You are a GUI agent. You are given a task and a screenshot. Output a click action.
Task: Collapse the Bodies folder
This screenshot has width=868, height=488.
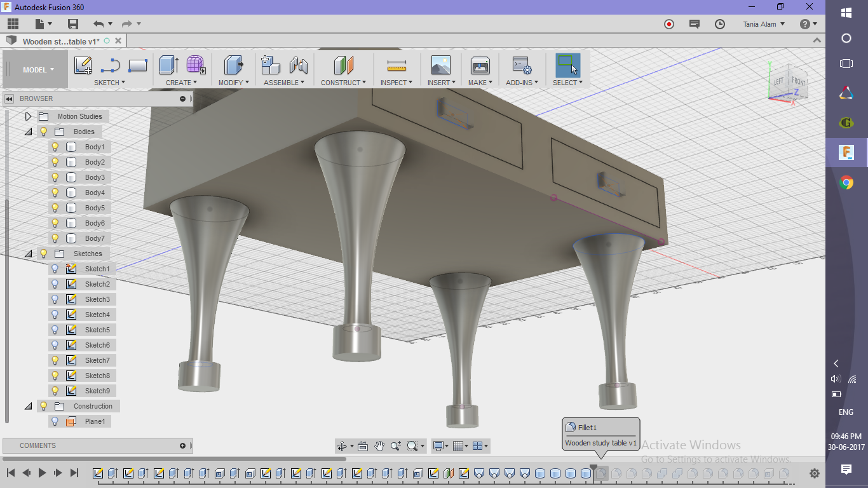coord(28,132)
